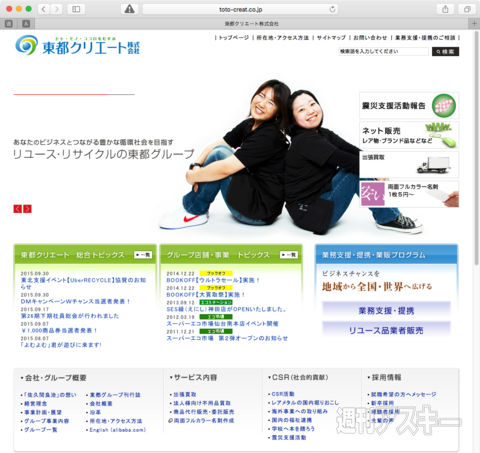The width and height of the screenshot is (480, 453).
Task: Open 就職希望の方へメッセージ link
Action: (404, 394)
